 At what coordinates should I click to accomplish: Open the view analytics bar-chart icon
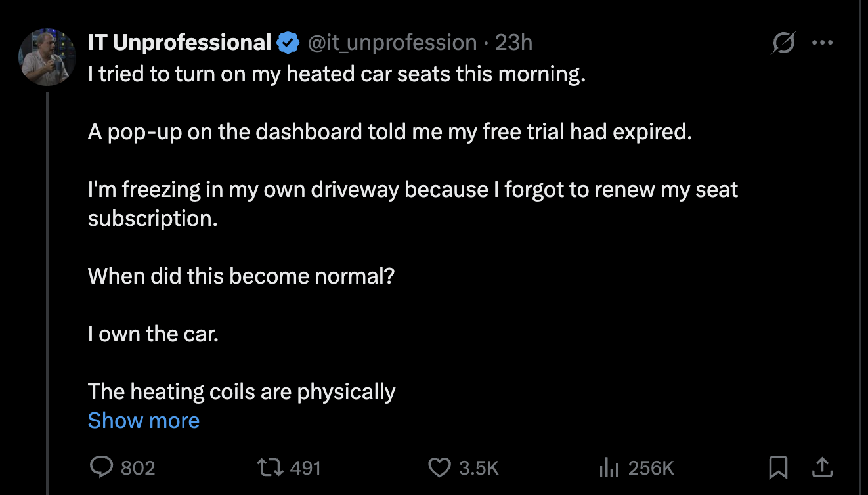(x=609, y=467)
